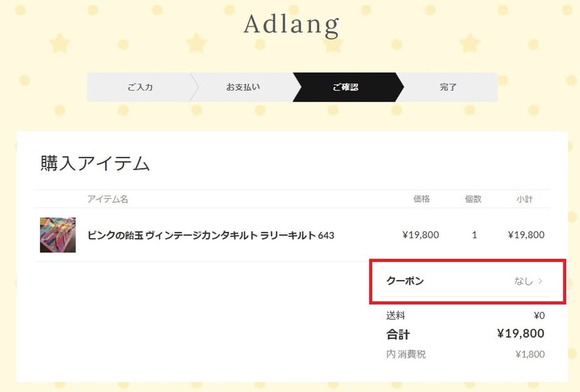Click the クーポン label text

(x=405, y=281)
